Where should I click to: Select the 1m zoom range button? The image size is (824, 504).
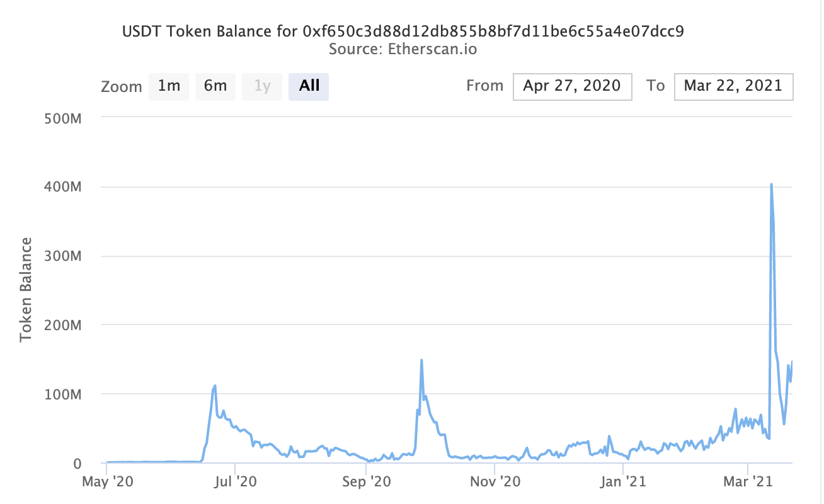click(x=169, y=86)
